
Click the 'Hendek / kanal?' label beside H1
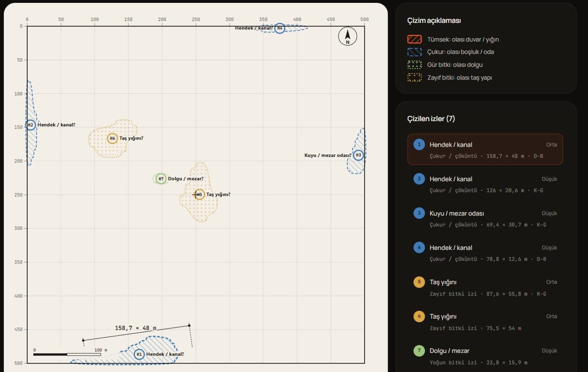coord(165,354)
